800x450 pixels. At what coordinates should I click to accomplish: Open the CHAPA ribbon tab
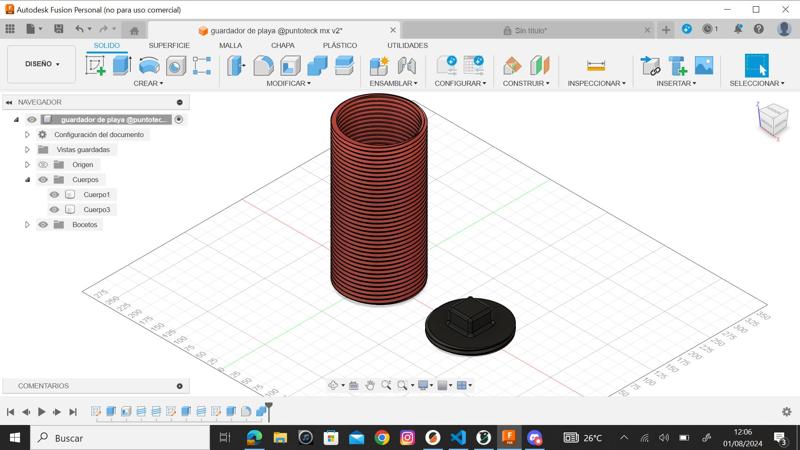point(282,45)
